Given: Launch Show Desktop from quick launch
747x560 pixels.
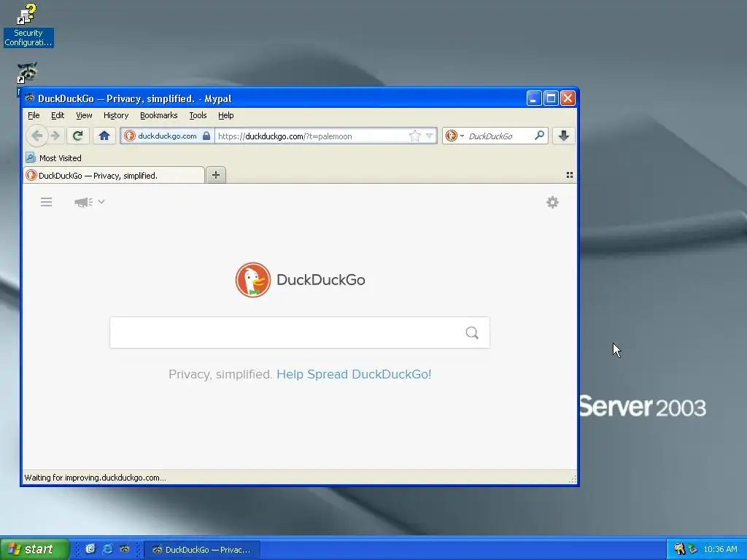Looking at the screenshot, I should click(90, 549).
